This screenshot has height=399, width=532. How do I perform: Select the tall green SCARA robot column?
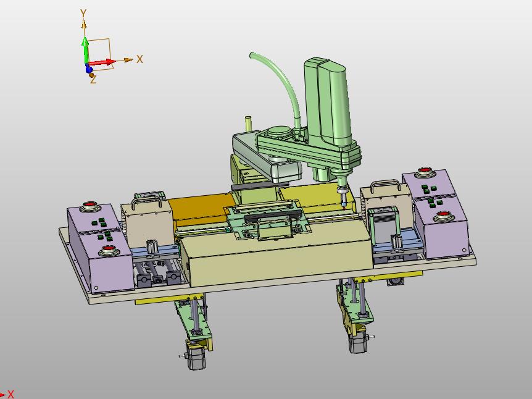327,102
